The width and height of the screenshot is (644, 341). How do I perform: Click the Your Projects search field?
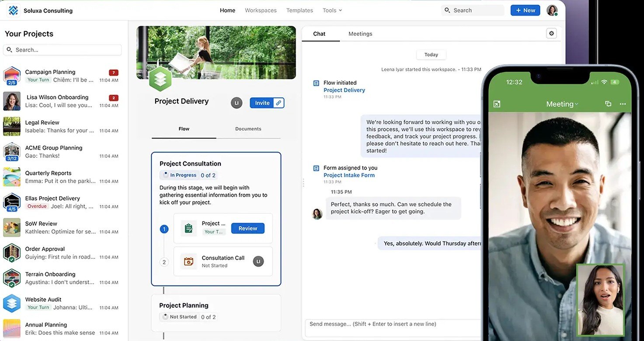(x=62, y=50)
